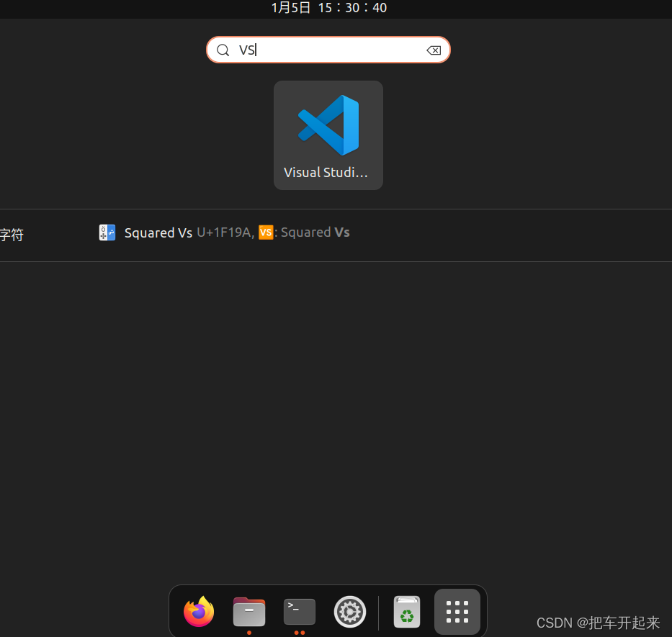Open the Files manager from the dock
Image resolution: width=672 pixels, height=637 pixels.
pos(249,612)
